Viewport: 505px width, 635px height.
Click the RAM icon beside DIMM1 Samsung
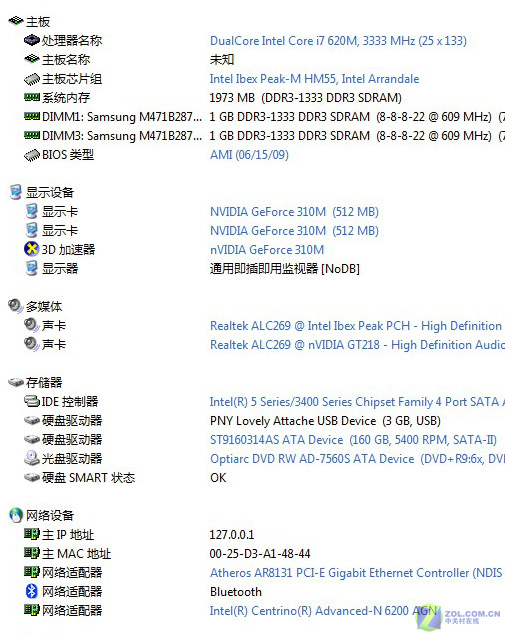click(x=32, y=116)
